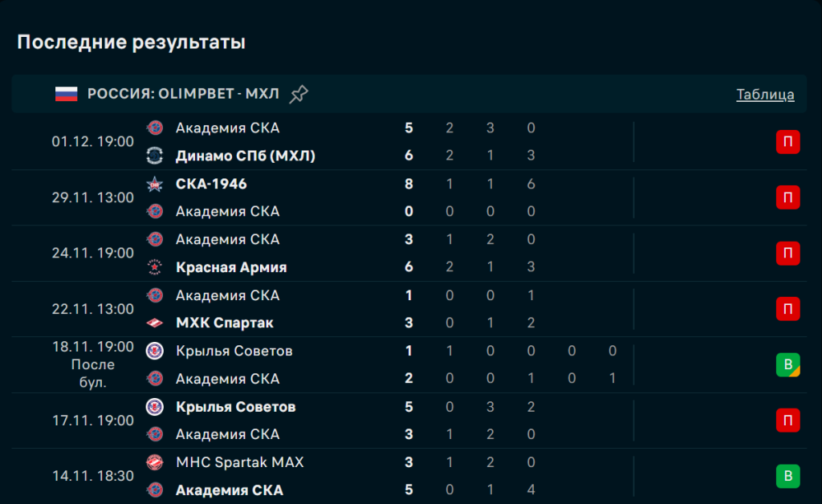The image size is (822, 504).
Task: Select the bold Крылья Советов team name
Action: 235,407
